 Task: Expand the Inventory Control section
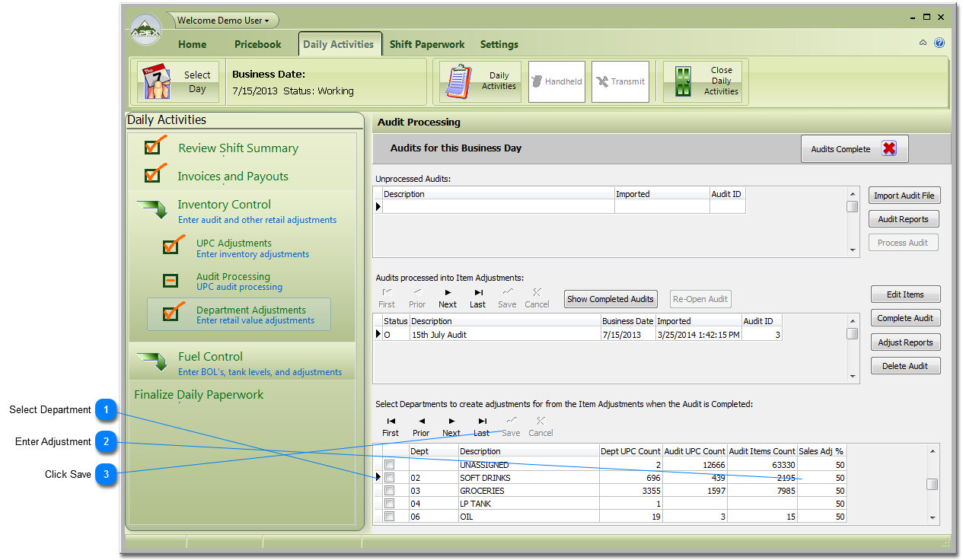[224, 205]
